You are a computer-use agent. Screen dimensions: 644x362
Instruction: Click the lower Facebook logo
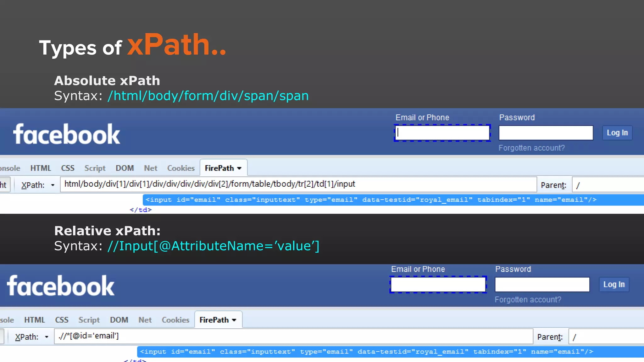(x=61, y=286)
